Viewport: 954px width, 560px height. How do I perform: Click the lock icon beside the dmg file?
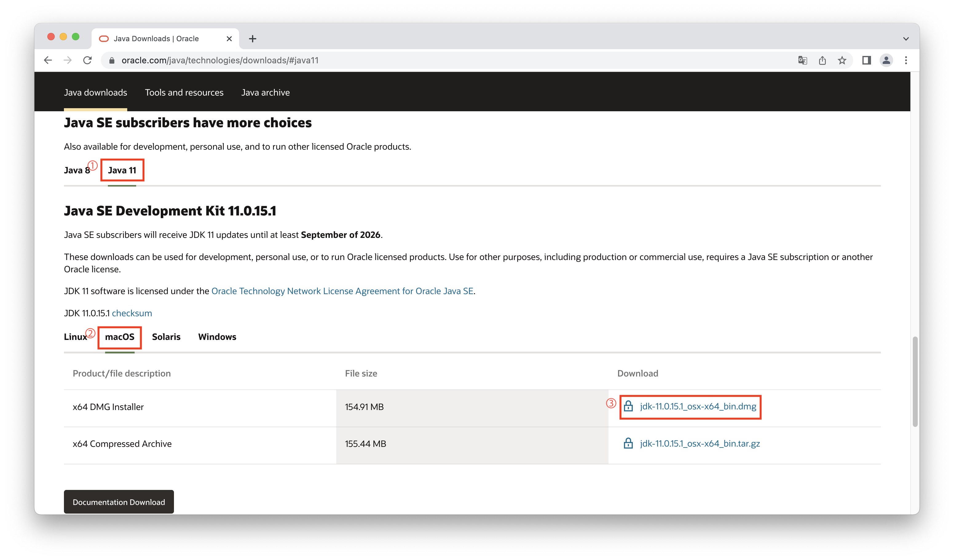pos(628,406)
